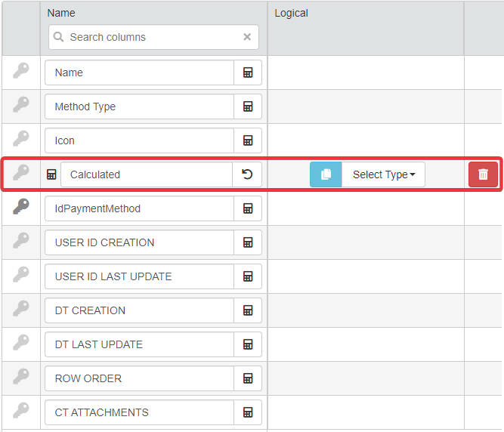Open the Select Type dropdown
Screen dimensions: 504x432
pyautogui.click(x=383, y=174)
